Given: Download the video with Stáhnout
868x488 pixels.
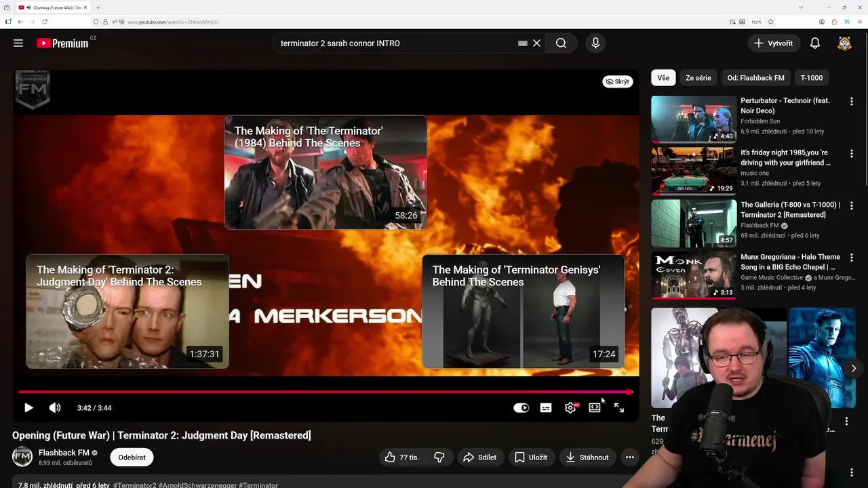Looking at the screenshot, I should coord(588,457).
